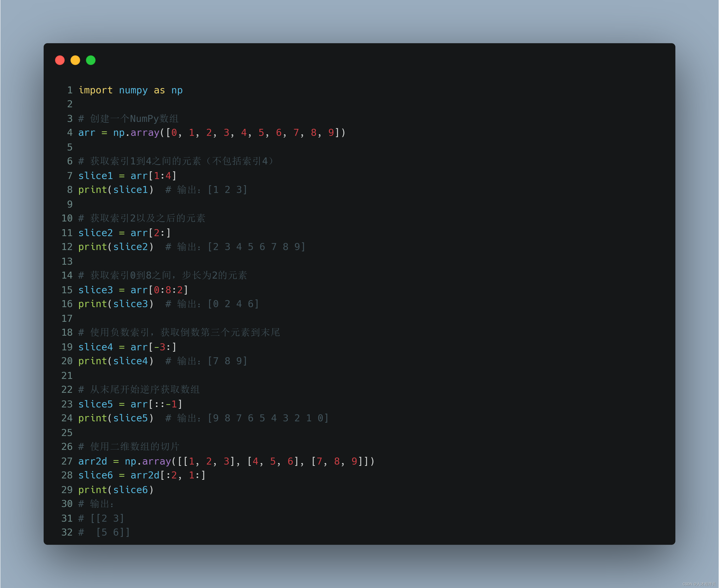Image resolution: width=719 pixels, height=588 pixels.
Task: Click output comment [2 3 4 5 6 7 8 9]
Action: 257,247
